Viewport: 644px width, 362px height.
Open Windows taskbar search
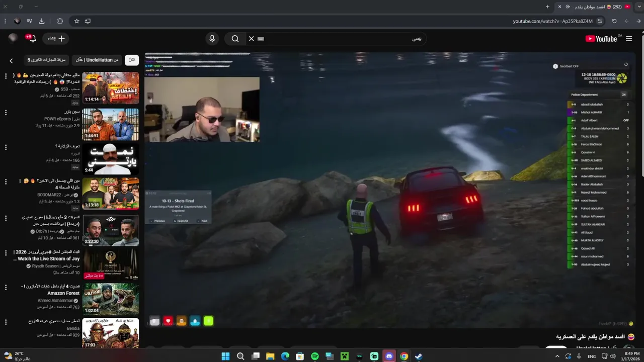pyautogui.click(x=240, y=356)
